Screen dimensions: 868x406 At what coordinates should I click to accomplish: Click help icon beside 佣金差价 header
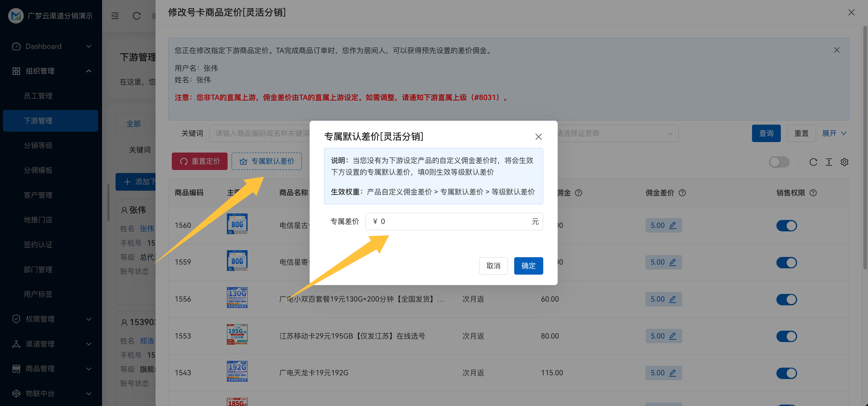tap(682, 193)
